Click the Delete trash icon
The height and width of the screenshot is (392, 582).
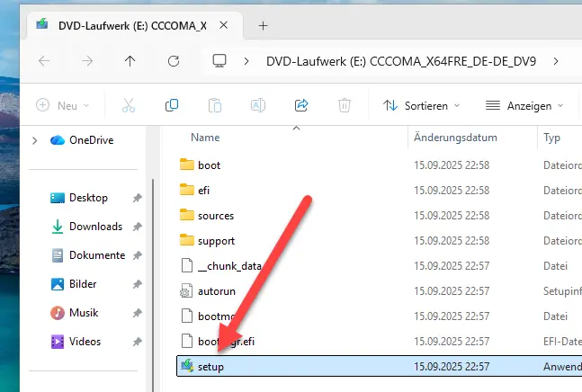(x=345, y=105)
